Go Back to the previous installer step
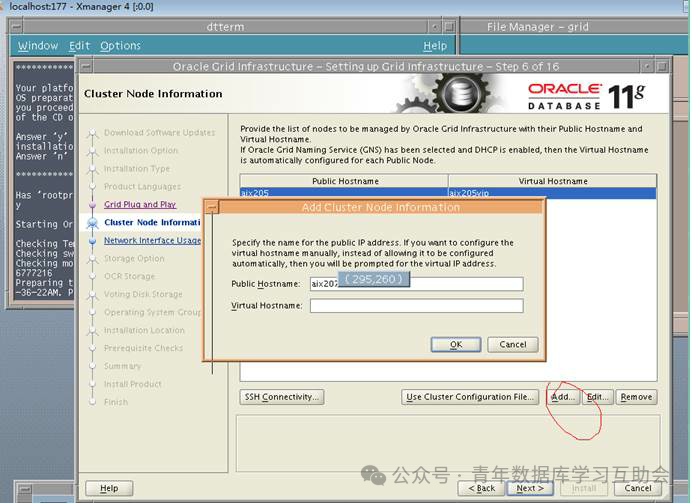 [481, 488]
